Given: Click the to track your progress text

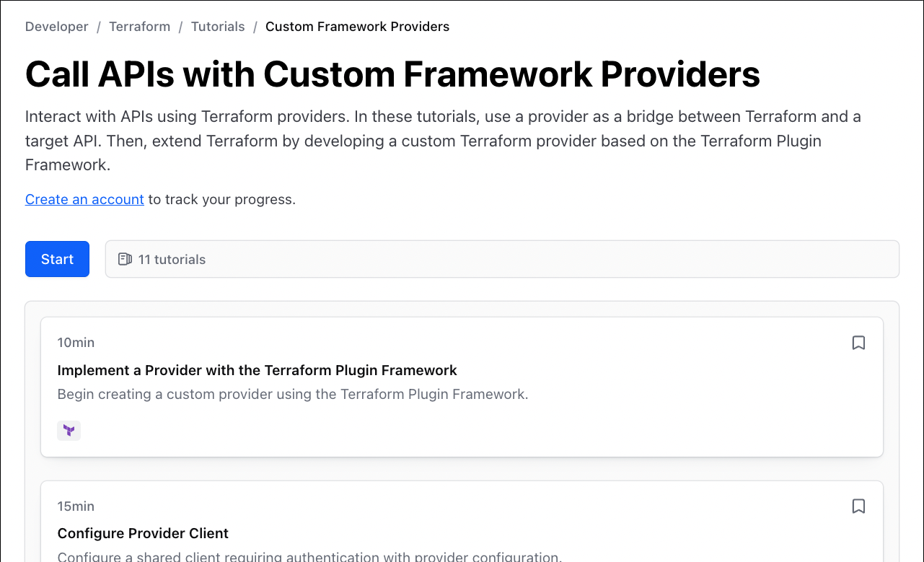Looking at the screenshot, I should pos(222,199).
